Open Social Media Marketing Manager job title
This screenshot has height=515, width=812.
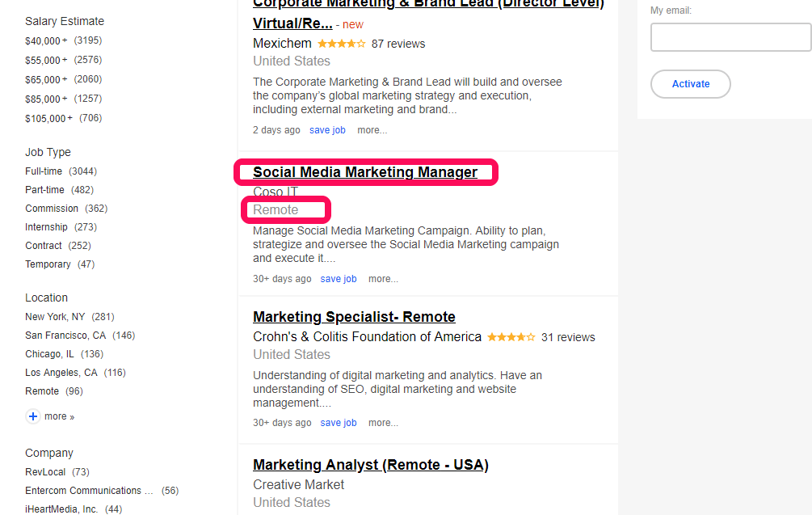365,172
